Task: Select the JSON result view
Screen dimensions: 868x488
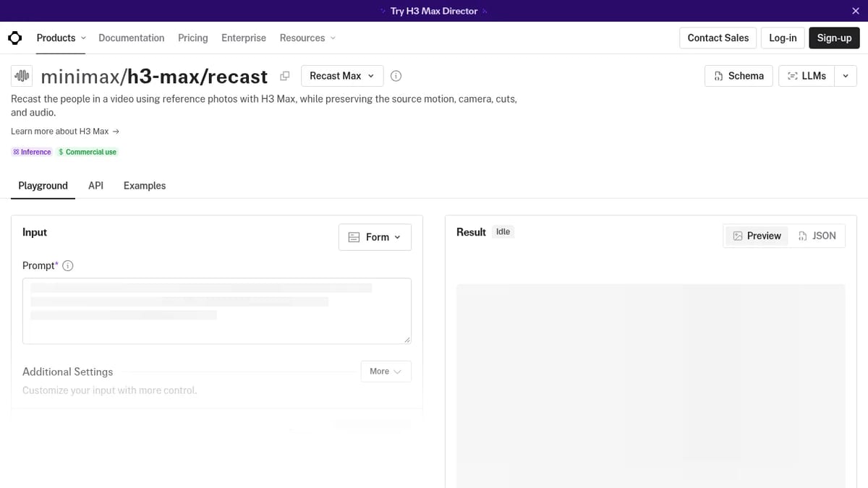Action: [817, 236]
